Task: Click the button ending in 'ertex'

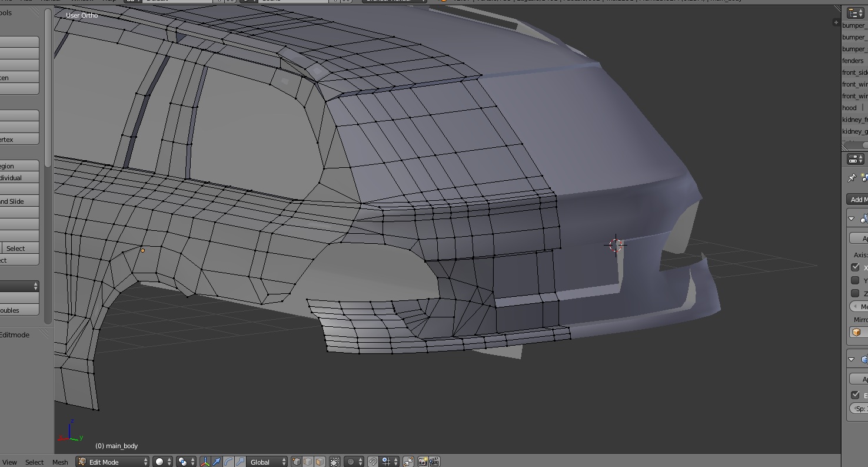Action: (19, 140)
